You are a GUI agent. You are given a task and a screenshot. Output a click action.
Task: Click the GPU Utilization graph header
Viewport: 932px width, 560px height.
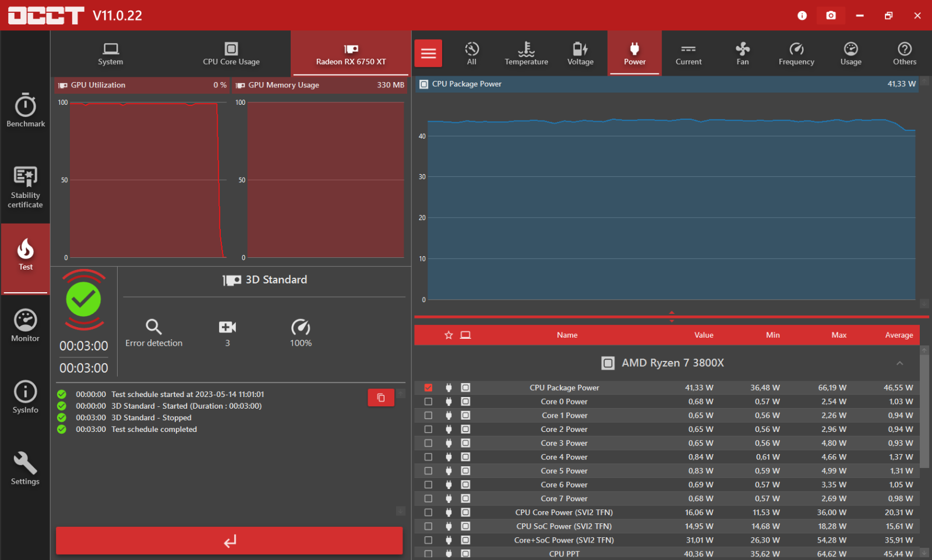[x=142, y=85]
